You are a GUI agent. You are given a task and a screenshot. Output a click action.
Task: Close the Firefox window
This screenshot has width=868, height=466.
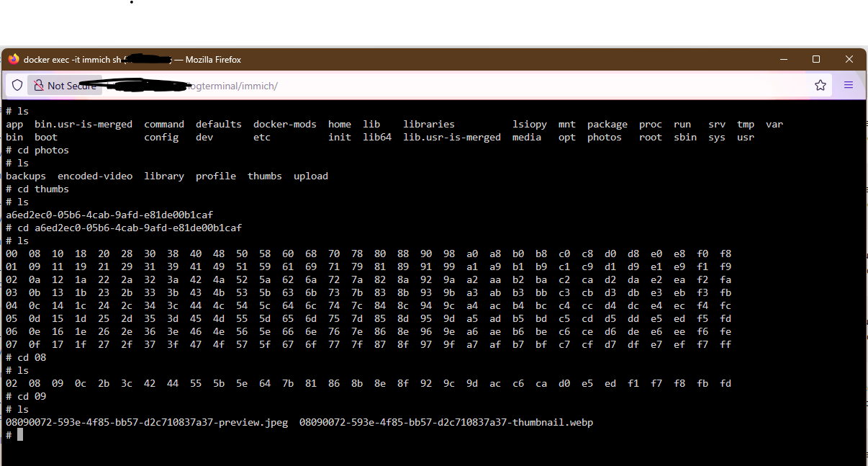(x=849, y=59)
